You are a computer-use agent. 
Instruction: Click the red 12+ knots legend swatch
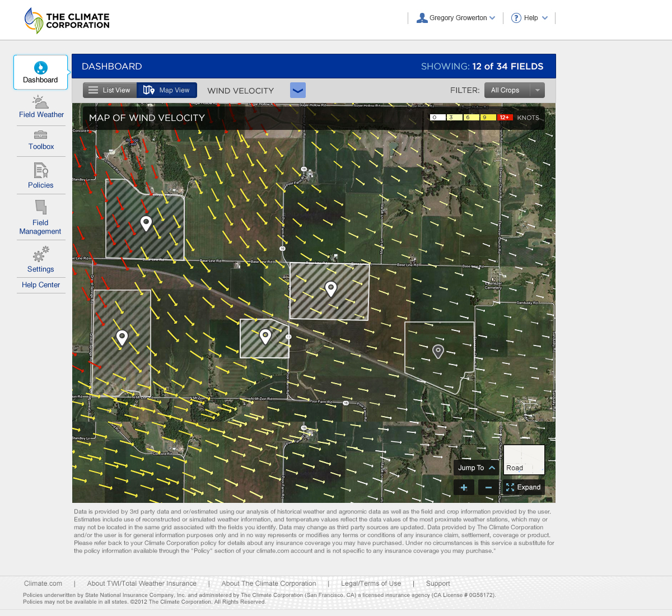(505, 118)
